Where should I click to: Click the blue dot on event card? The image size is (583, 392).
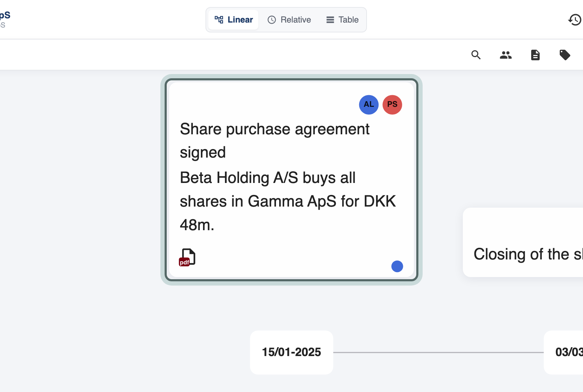point(397,266)
